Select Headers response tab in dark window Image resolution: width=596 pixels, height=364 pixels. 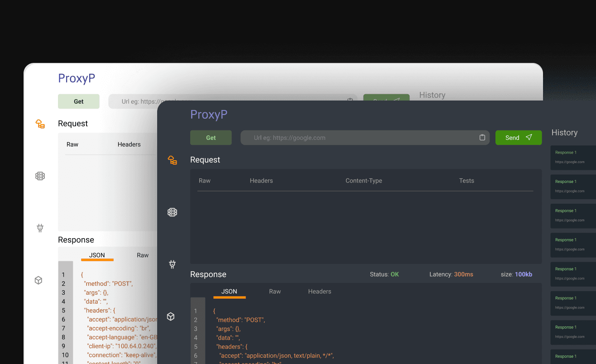tap(320, 292)
